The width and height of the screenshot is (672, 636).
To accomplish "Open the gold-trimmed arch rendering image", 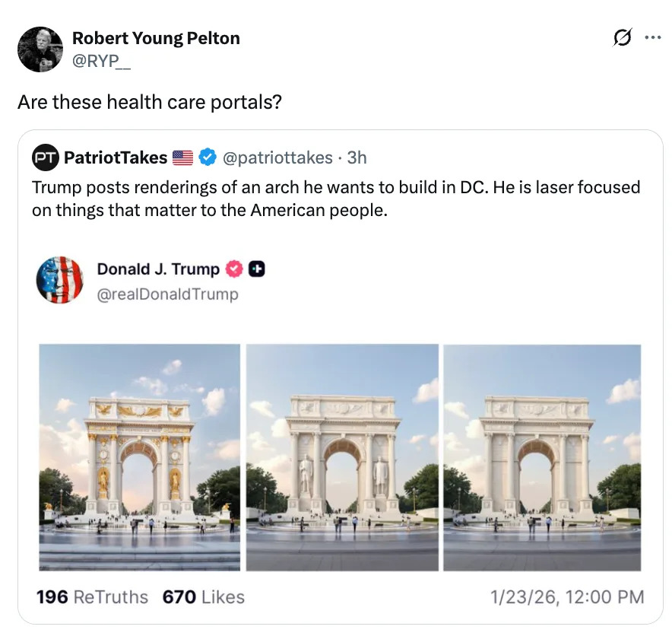I will (x=140, y=456).
